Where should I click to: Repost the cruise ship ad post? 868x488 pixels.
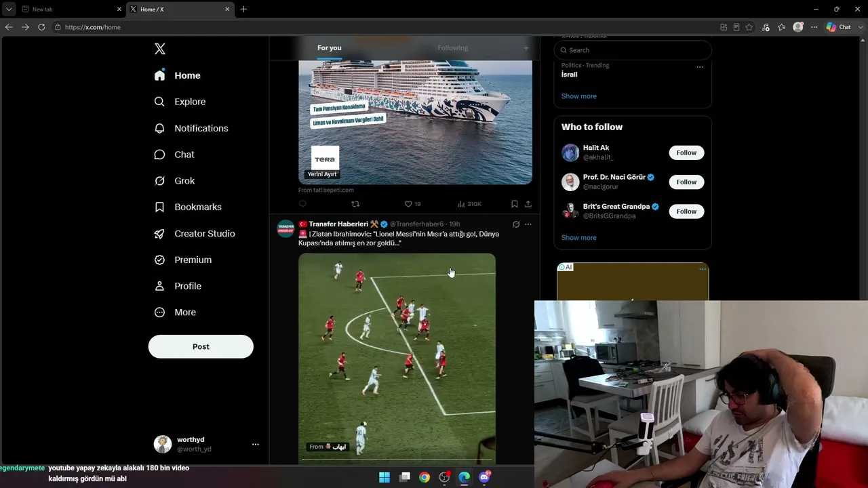click(355, 204)
